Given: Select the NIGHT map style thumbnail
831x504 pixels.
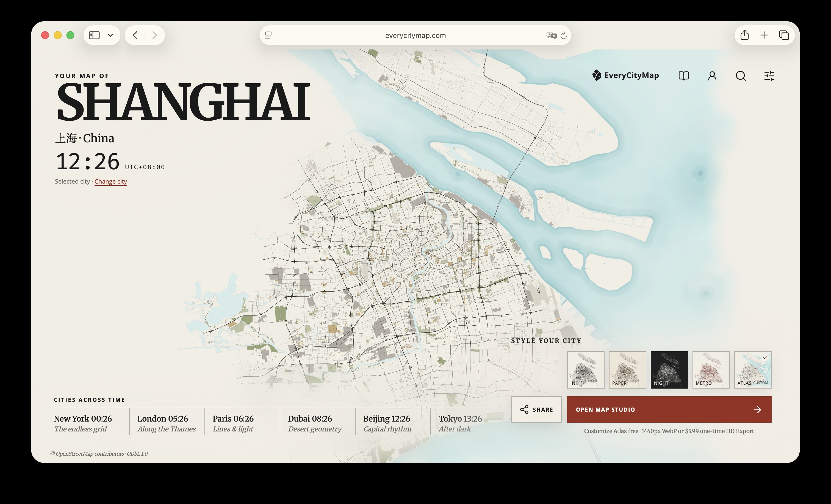Looking at the screenshot, I should pos(669,370).
